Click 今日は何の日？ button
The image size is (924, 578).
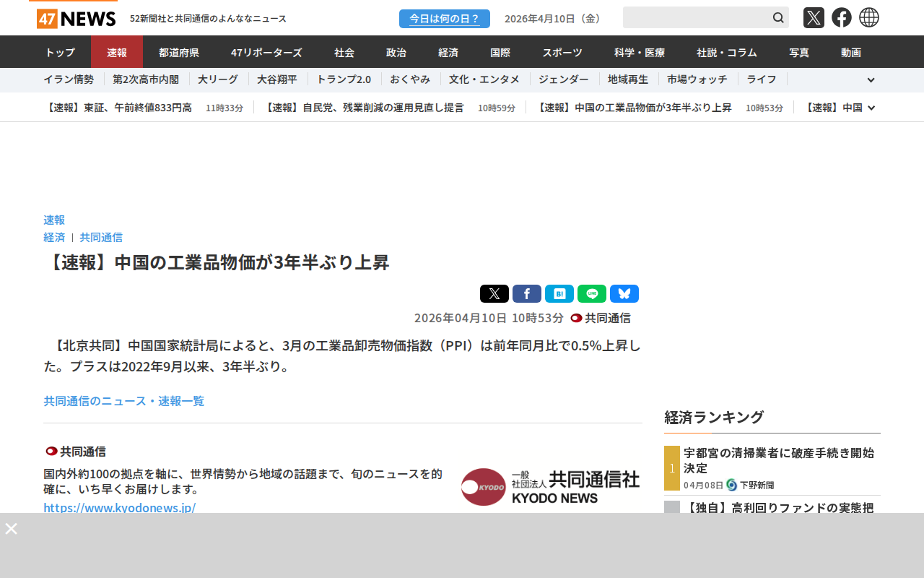point(445,19)
